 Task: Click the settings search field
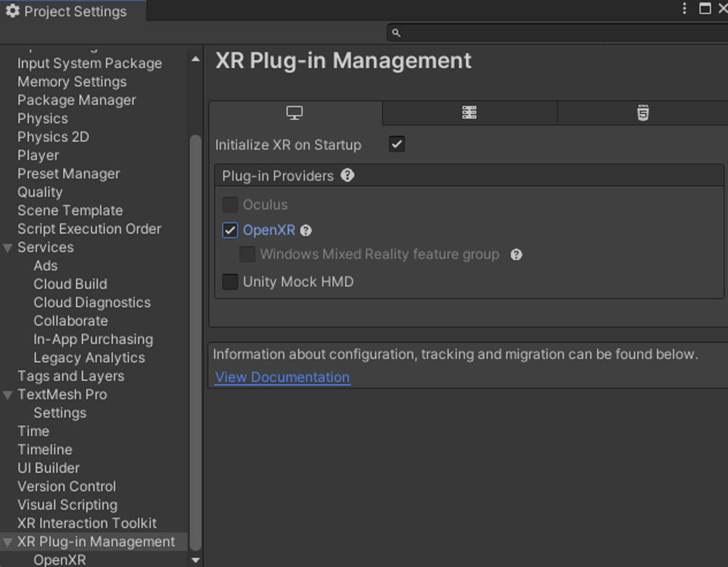point(557,33)
